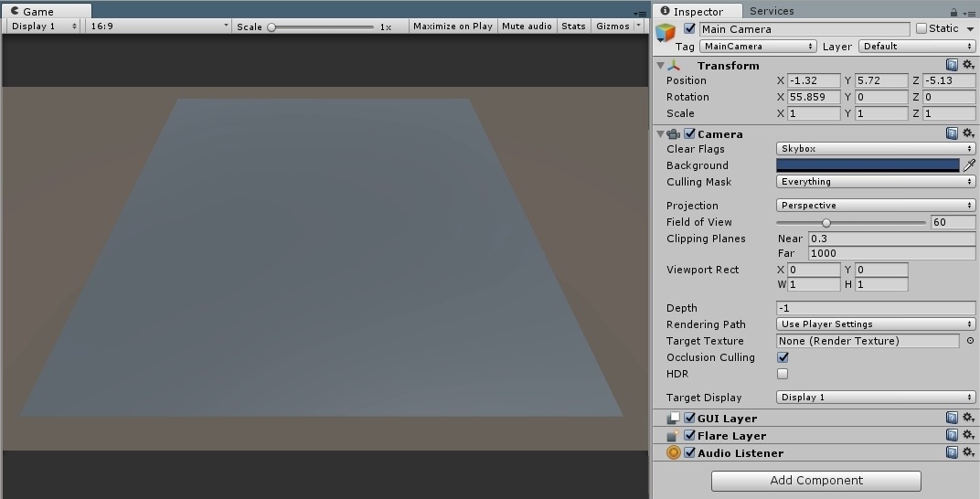Image resolution: width=980 pixels, height=499 pixels.
Task: Open the Transform component gear menu
Action: coord(968,65)
